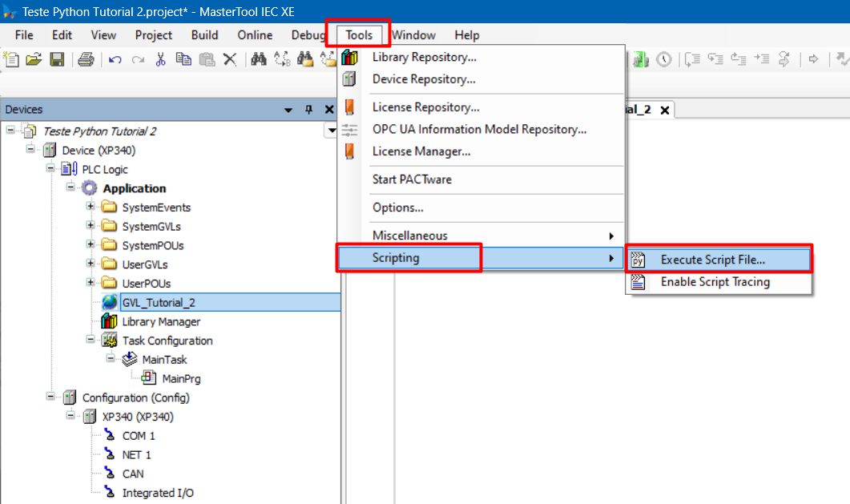Click the Undo arrow icon
Image resolution: width=850 pixels, height=504 pixels.
tap(115, 59)
